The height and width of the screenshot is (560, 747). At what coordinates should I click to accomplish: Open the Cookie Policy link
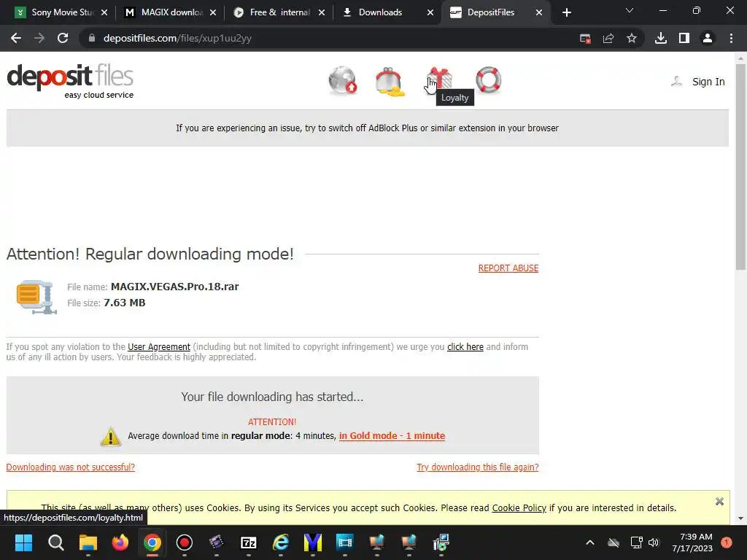coord(519,508)
